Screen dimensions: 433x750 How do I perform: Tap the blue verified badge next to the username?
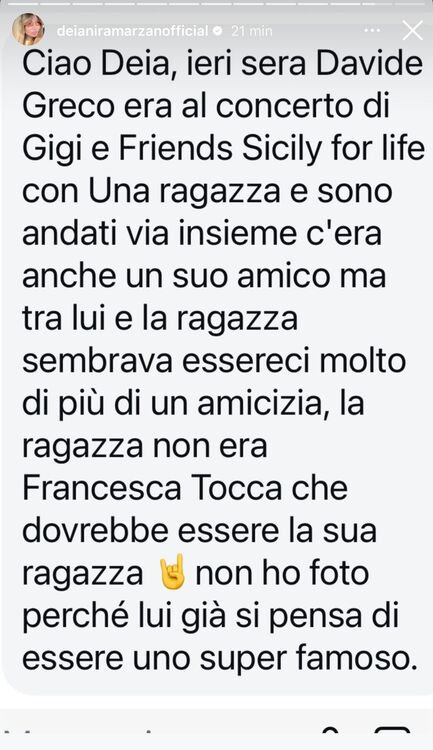tap(218, 31)
